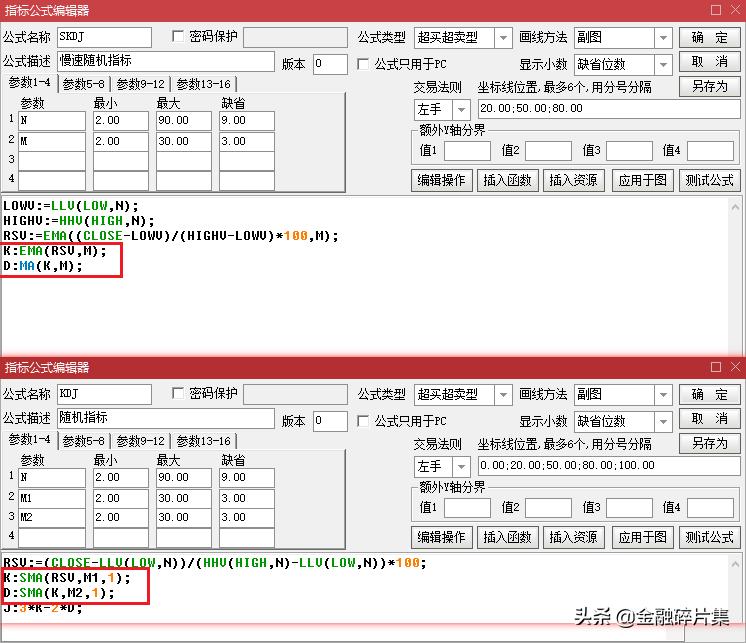Toggle 密码保护 checkbox in KDJ editor
This screenshot has width=746, height=643.
[178, 393]
